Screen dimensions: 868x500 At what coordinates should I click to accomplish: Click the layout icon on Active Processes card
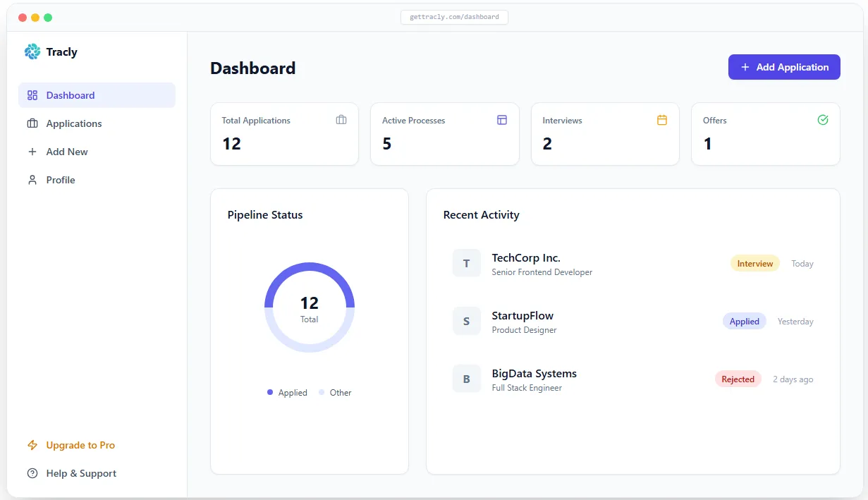[x=502, y=120]
